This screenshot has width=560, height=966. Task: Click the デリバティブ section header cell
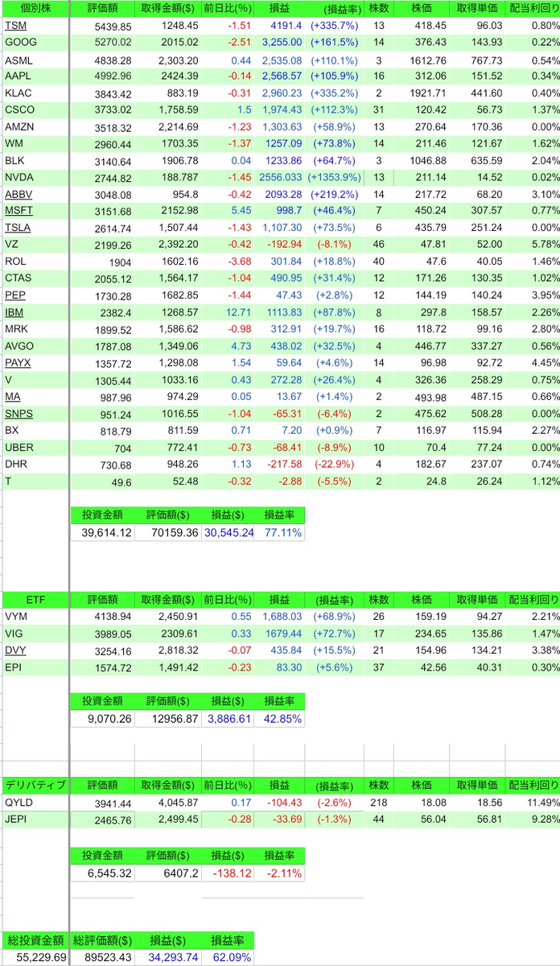click(35, 786)
